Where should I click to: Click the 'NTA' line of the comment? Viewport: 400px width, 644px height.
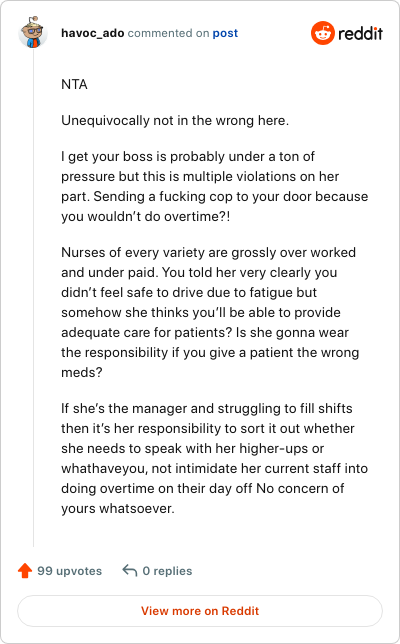74,84
